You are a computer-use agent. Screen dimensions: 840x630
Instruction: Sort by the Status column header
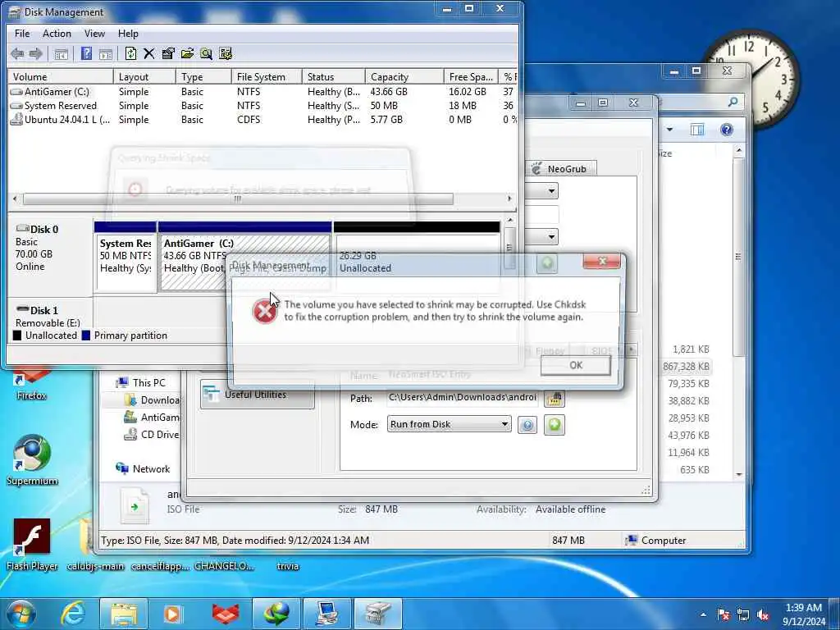pyautogui.click(x=333, y=76)
